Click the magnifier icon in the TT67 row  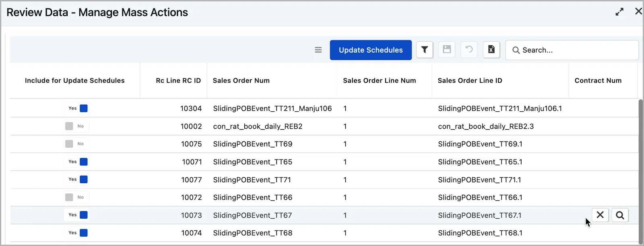click(x=620, y=215)
